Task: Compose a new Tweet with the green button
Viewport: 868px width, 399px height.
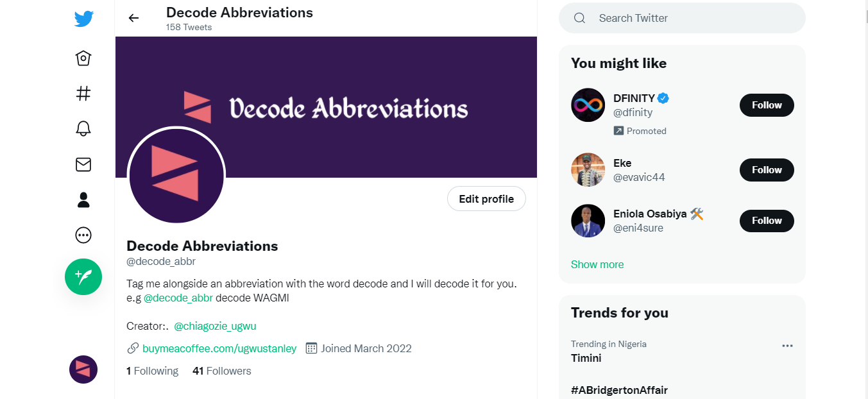Action: click(83, 276)
